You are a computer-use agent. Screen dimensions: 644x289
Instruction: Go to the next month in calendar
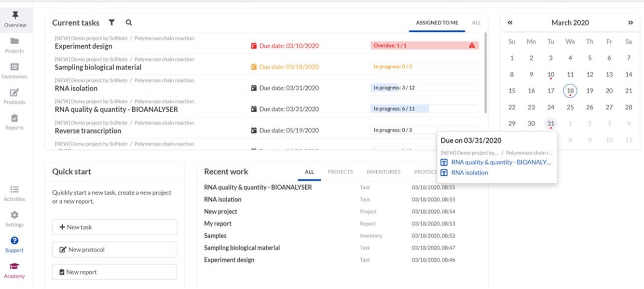click(x=630, y=23)
